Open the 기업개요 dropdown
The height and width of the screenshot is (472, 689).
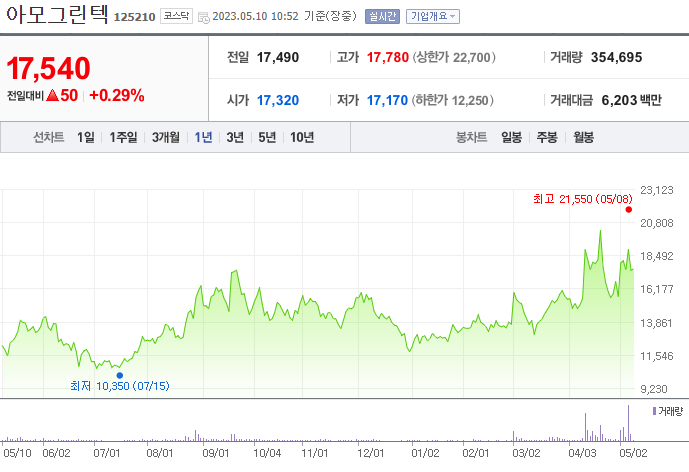(433, 16)
